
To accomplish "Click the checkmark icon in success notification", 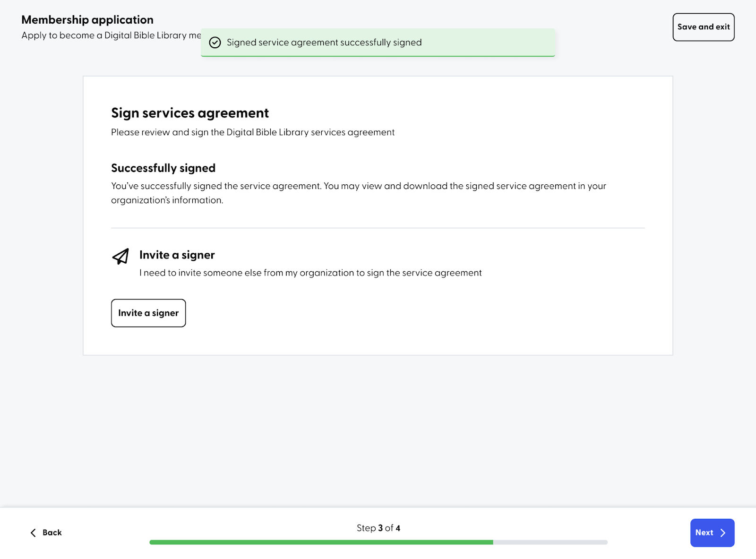I will [215, 43].
